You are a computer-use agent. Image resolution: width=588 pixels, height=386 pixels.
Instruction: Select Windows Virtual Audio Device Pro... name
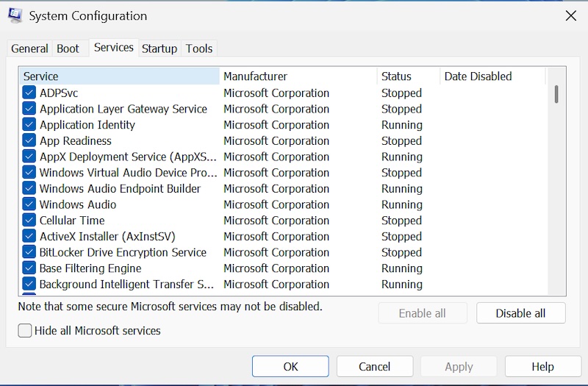tap(128, 173)
